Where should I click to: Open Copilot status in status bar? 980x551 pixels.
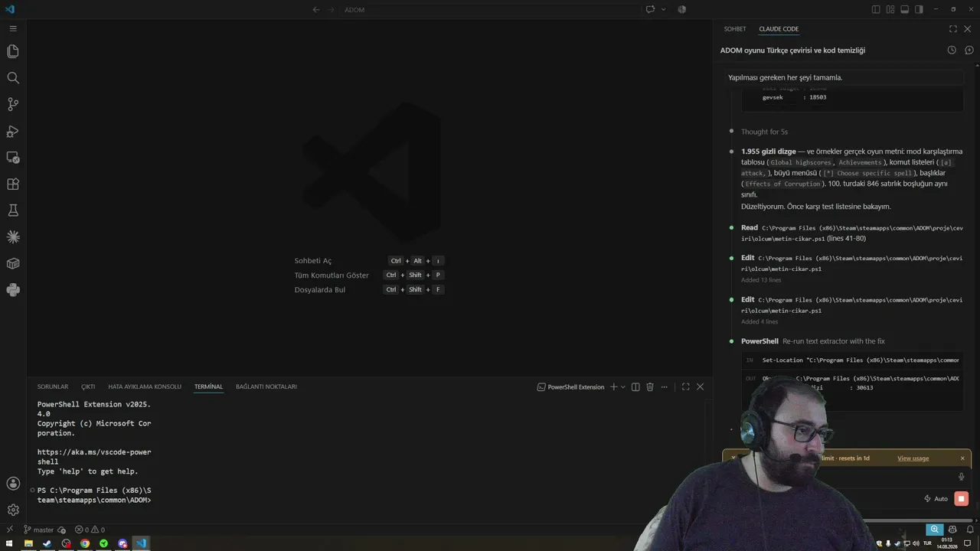pyautogui.click(x=952, y=530)
